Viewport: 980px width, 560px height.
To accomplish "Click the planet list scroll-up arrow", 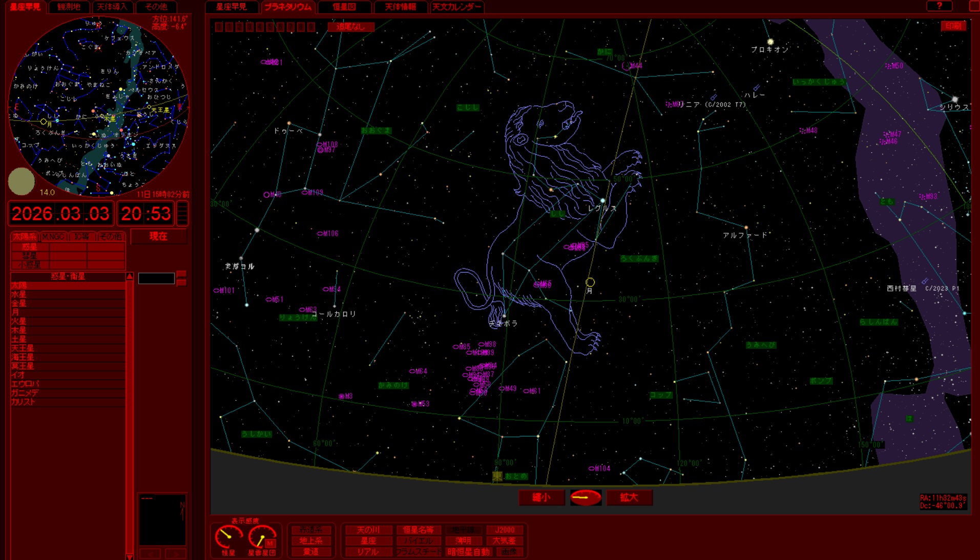I will [x=130, y=277].
